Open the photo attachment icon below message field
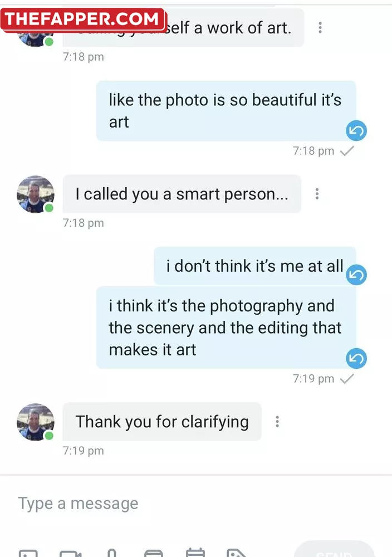 click(x=28, y=553)
